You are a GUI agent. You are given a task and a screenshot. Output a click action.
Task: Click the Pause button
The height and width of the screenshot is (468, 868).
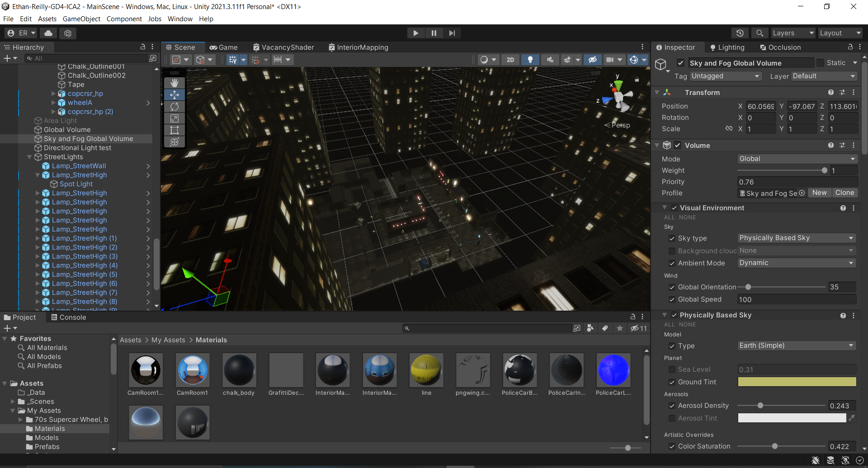434,33
